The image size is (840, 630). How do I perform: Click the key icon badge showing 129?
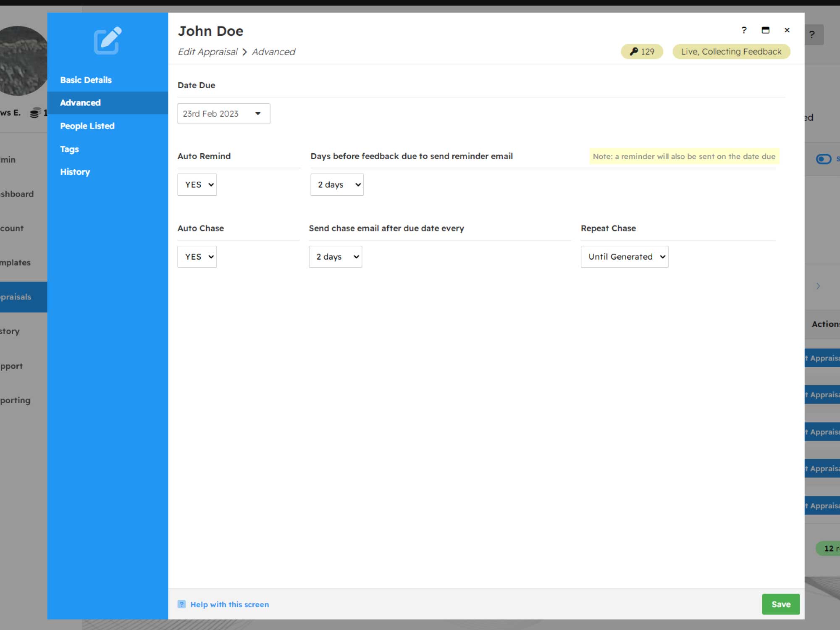point(642,52)
